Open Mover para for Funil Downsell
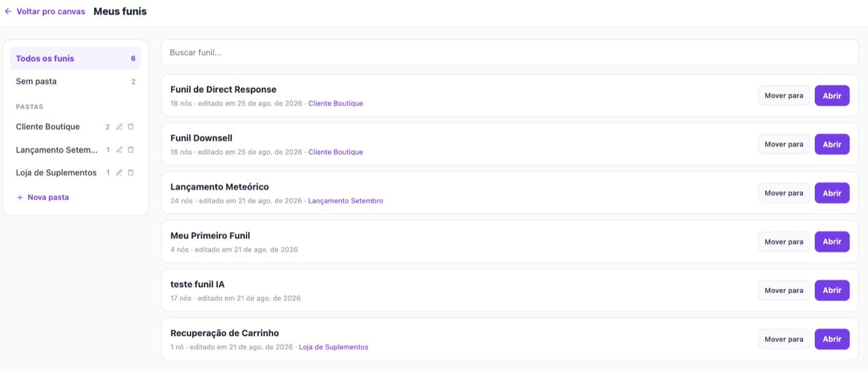Viewport: 868px width, 371px height. (784, 144)
